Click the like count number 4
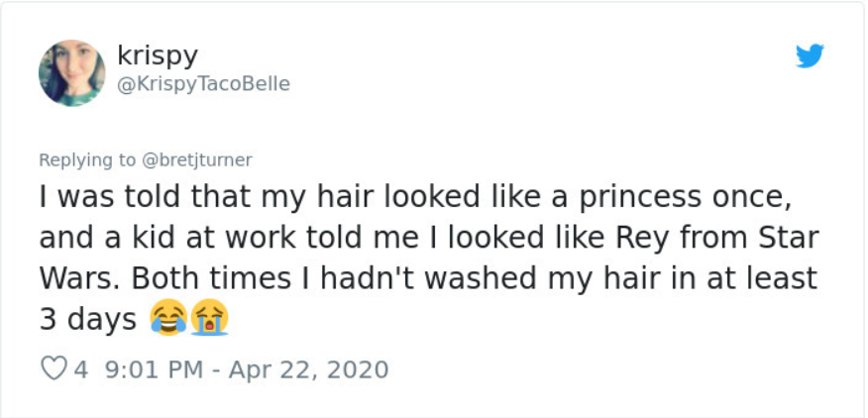Image resolution: width=868 pixels, height=418 pixels. point(81,369)
